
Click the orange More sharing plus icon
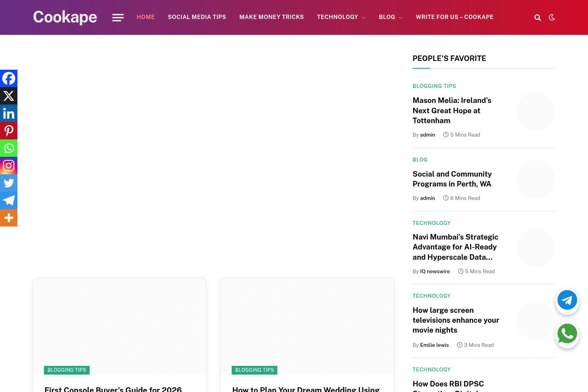click(9, 218)
